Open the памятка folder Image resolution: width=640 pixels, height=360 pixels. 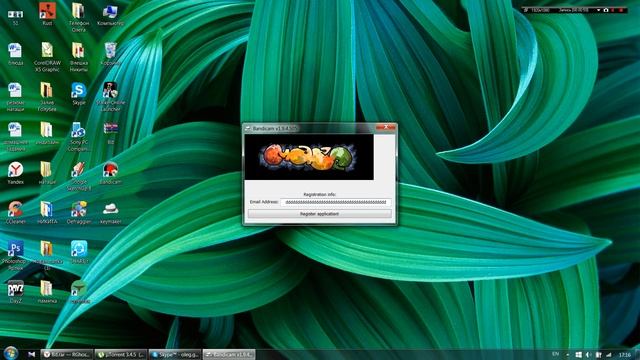(47, 292)
